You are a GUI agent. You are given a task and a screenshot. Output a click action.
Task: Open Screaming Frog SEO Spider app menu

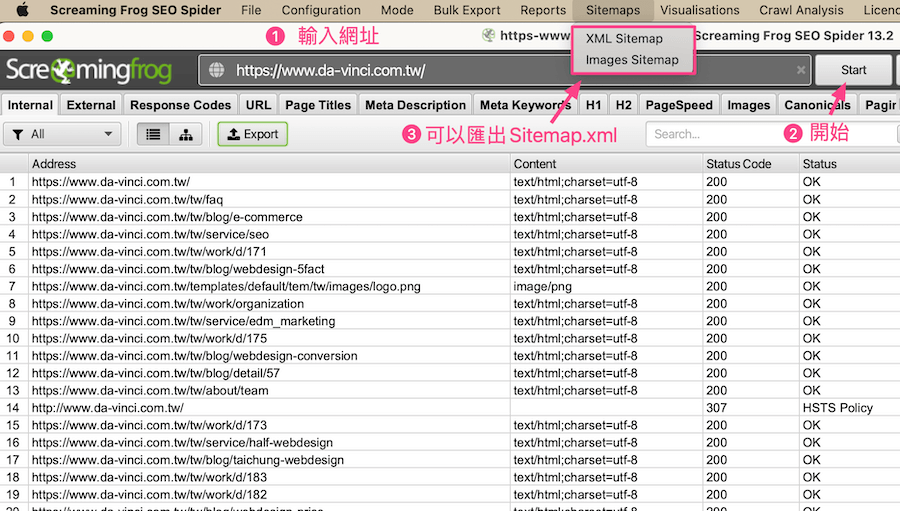pos(135,10)
